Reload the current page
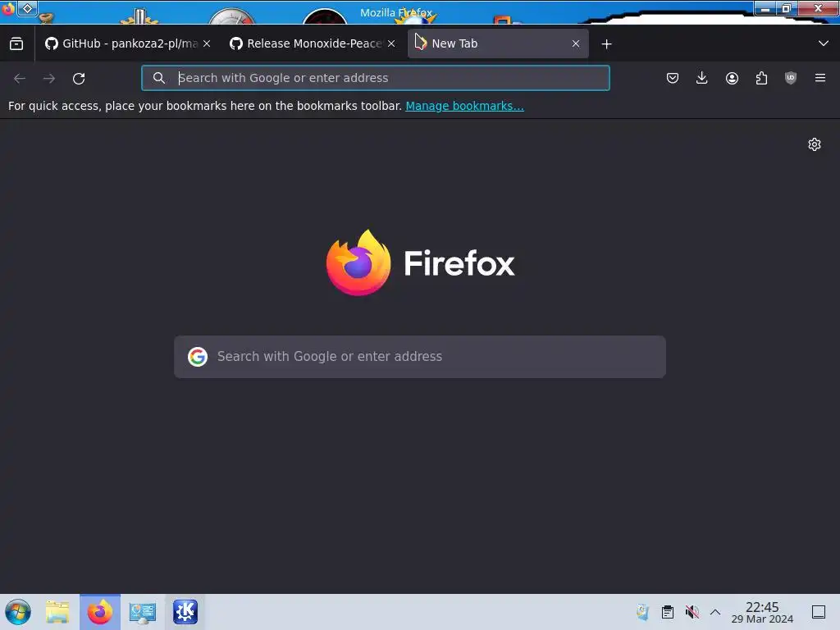Image resolution: width=840 pixels, height=630 pixels. (79, 78)
